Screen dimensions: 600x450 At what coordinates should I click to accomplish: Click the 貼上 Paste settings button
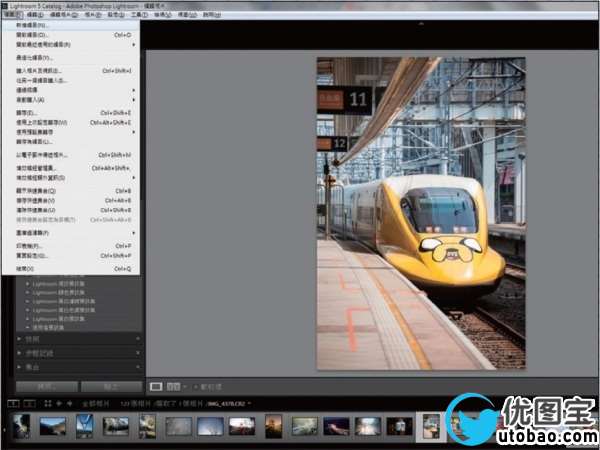(111, 386)
